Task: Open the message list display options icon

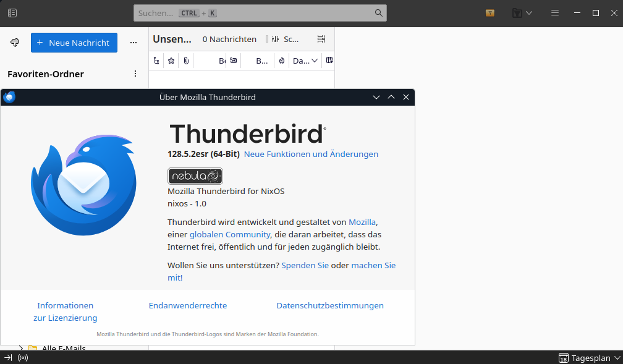Action: (x=321, y=39)
